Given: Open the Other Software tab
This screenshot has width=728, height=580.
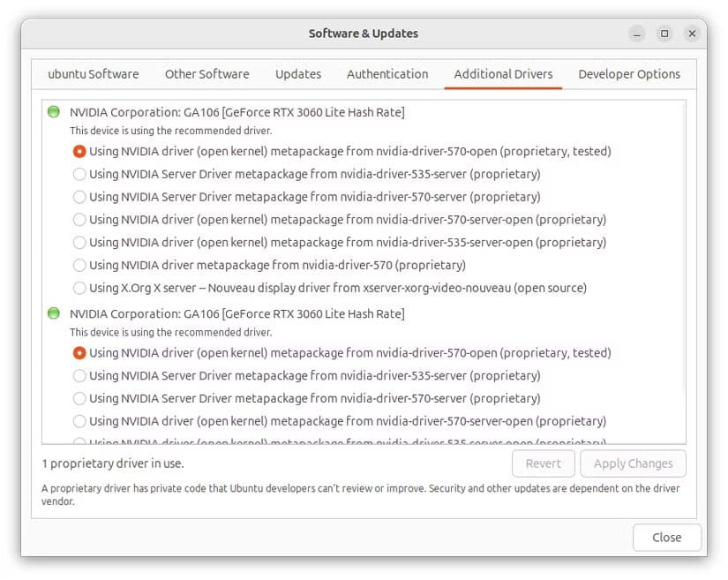Looking at the screenshot, I should click(207, 74).
